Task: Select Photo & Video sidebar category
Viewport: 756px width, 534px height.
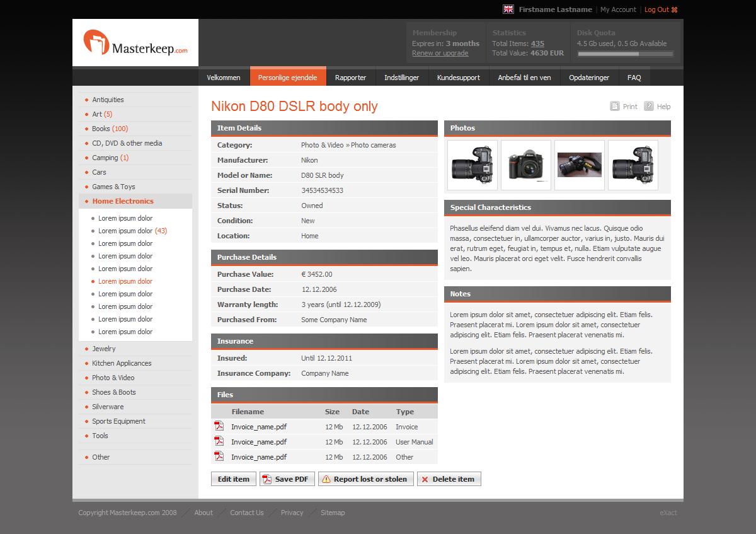Action: [x=113, y=378]
